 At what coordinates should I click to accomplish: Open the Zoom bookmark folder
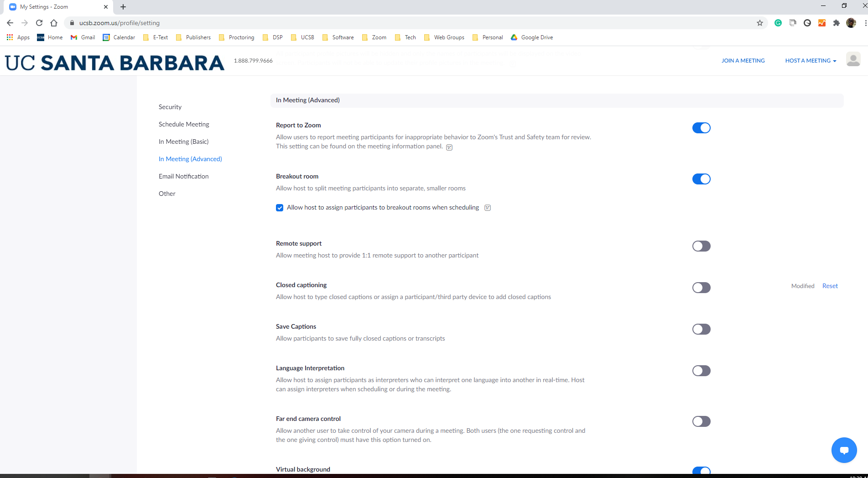point(374,37)
